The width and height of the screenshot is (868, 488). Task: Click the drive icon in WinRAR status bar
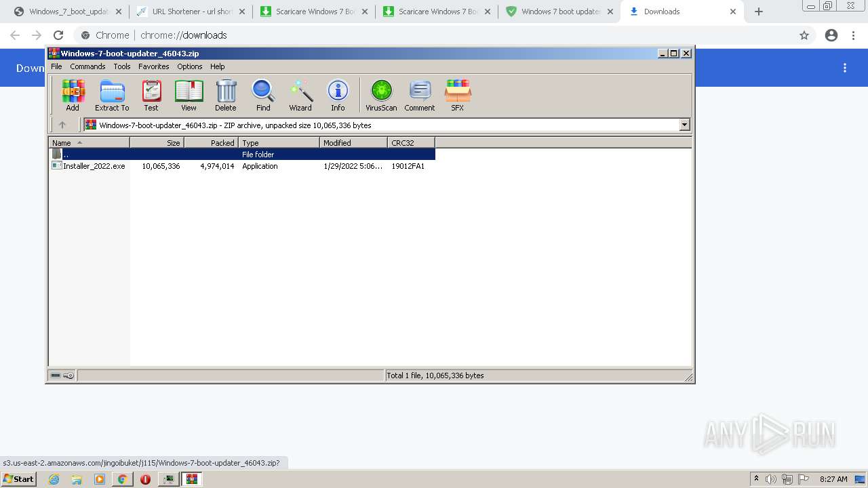point(56,375)
